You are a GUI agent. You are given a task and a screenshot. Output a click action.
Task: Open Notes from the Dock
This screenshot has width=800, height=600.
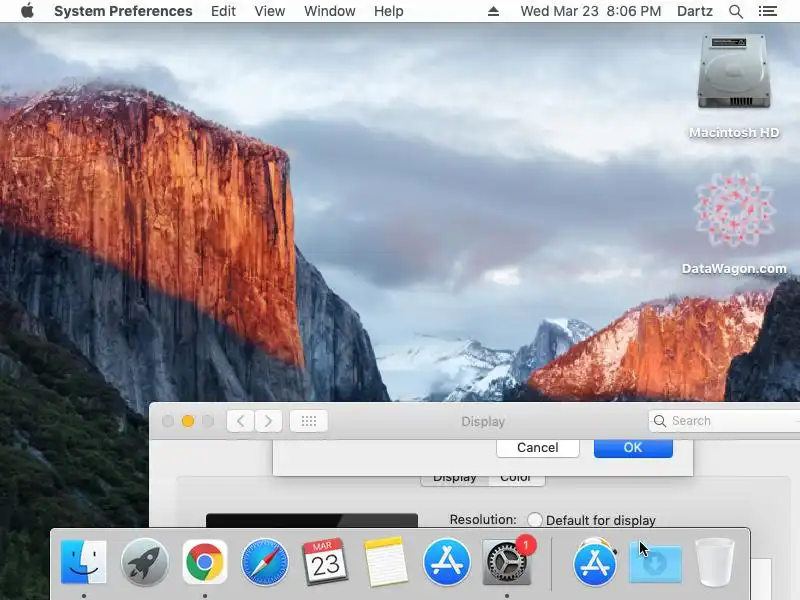click(386, 562)
